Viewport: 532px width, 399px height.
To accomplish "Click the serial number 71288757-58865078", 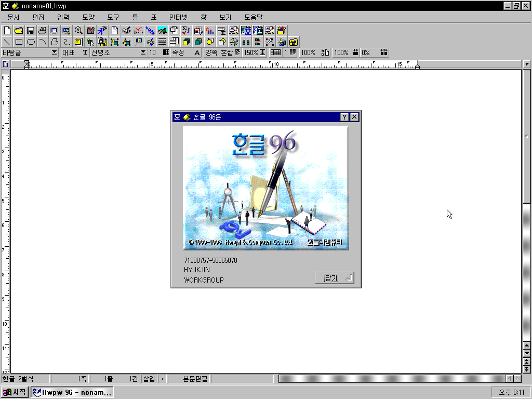I will tap(211, 261).
